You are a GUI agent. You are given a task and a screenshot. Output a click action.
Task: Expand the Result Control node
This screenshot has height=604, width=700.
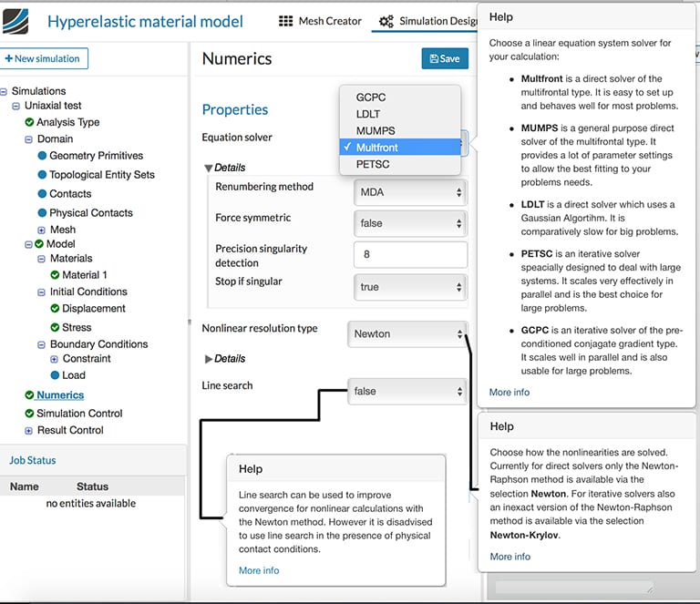click(x=28, y=431)
